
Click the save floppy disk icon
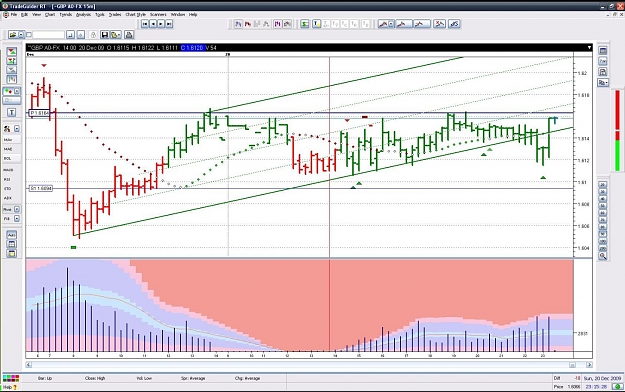point(104,35)
